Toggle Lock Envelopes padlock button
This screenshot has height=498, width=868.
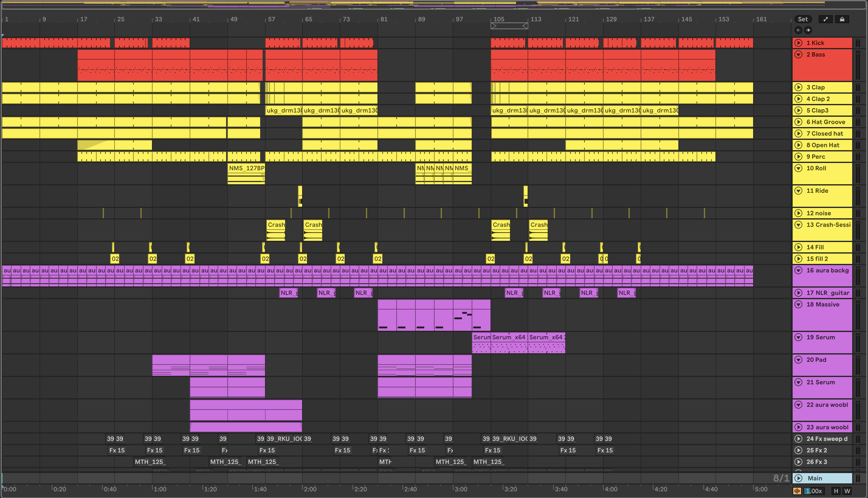[x=842, y=19]
